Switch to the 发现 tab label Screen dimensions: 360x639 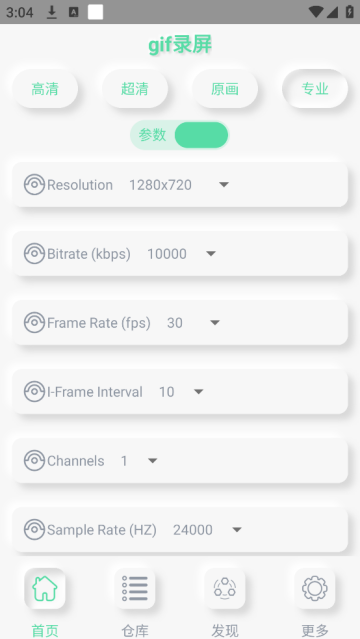225,630
